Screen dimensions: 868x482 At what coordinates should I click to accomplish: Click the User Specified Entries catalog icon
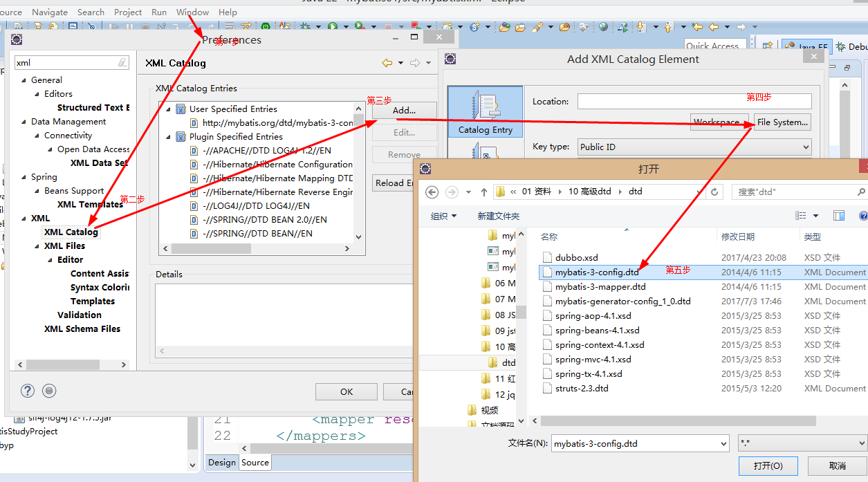(181, 109)
